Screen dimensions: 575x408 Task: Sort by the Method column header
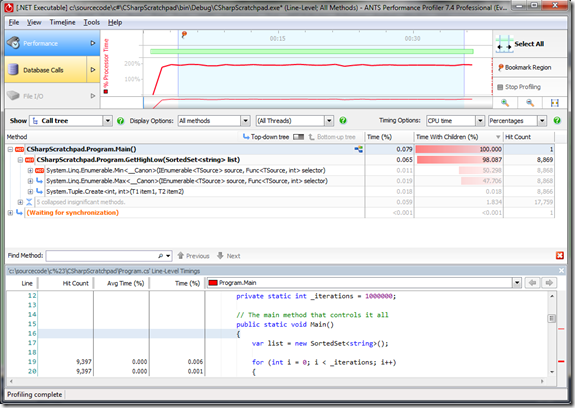17,137
